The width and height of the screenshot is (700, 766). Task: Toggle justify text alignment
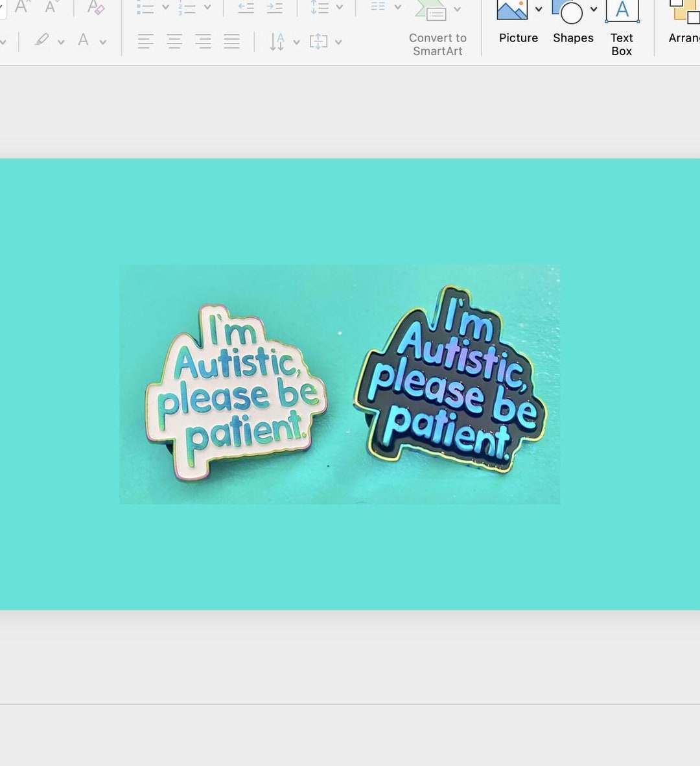[x=231, y=42]
